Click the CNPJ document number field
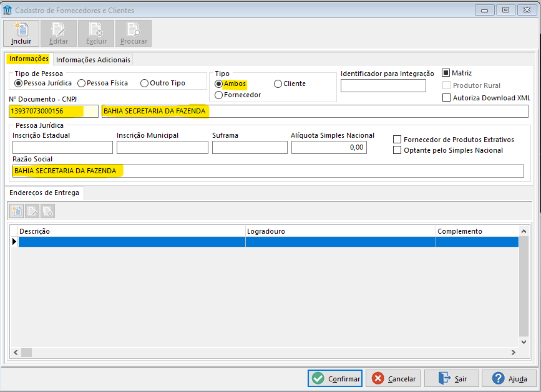The image size is (541, 392). click(x=54, y=112)
